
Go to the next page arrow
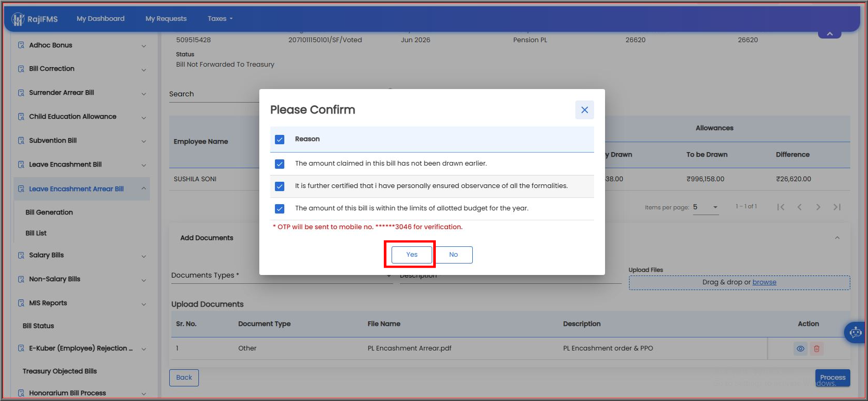[818, 207]
